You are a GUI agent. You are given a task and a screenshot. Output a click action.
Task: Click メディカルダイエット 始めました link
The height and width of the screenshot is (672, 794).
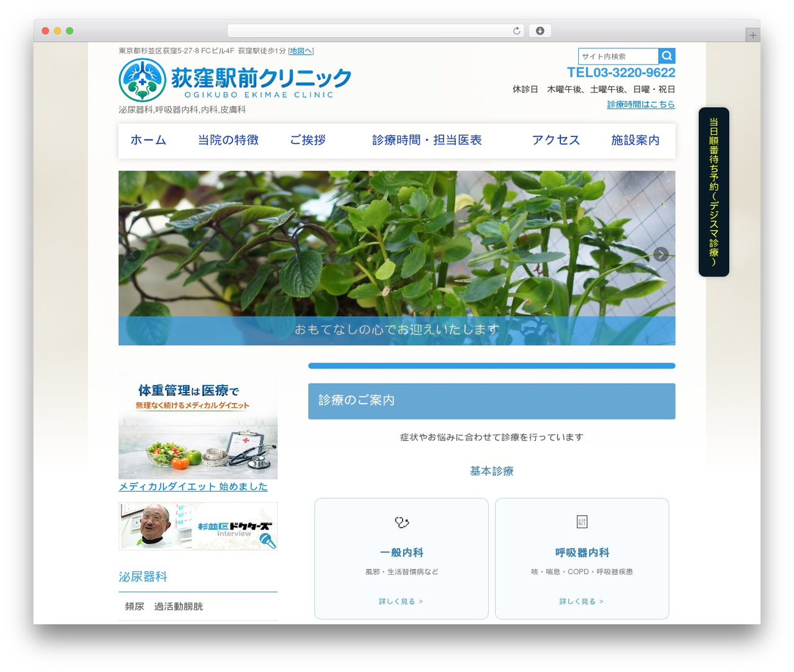(193, 487)
